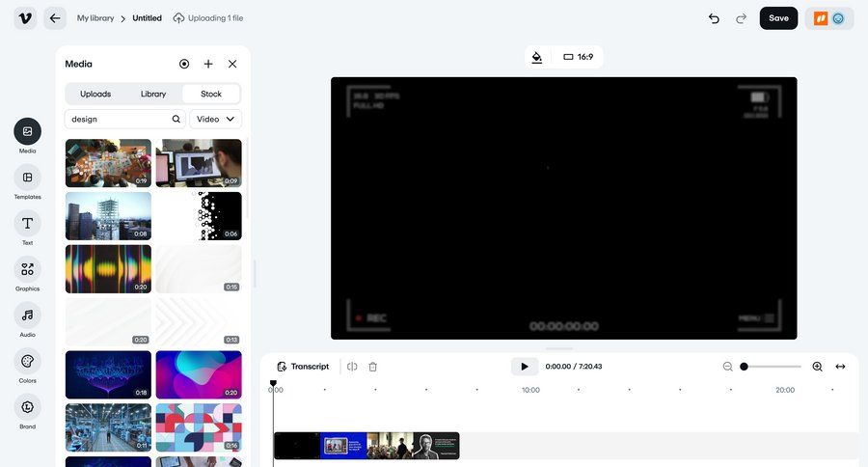Viewport: 868px width, 467px height.
Task: Select the video clip on timeline track
Action: coord(366,446)
